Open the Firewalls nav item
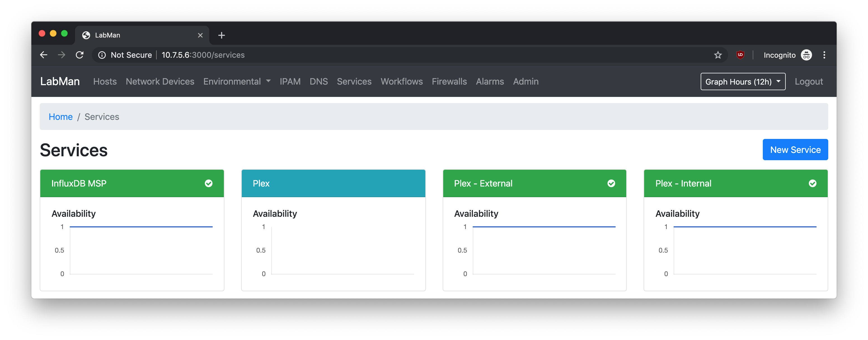Screen dimensions: 868x340 [x=449, y=81]
